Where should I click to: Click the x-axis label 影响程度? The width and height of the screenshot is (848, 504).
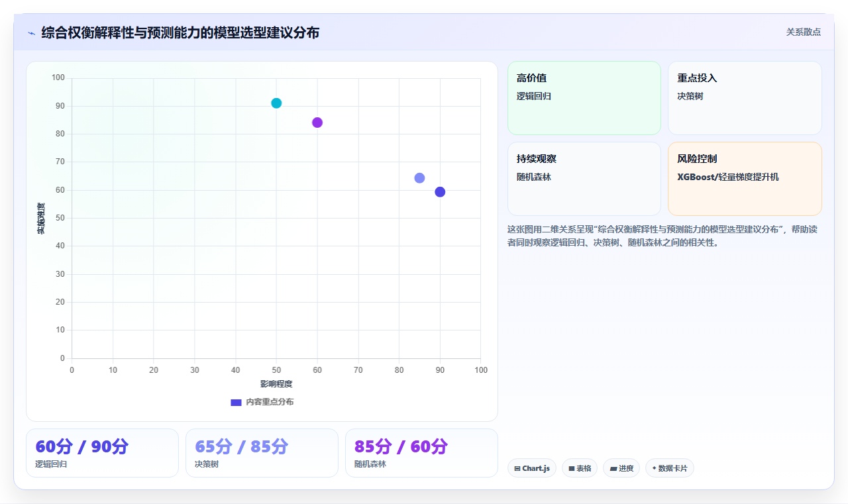pyautogui.click(x=276, y=383)
